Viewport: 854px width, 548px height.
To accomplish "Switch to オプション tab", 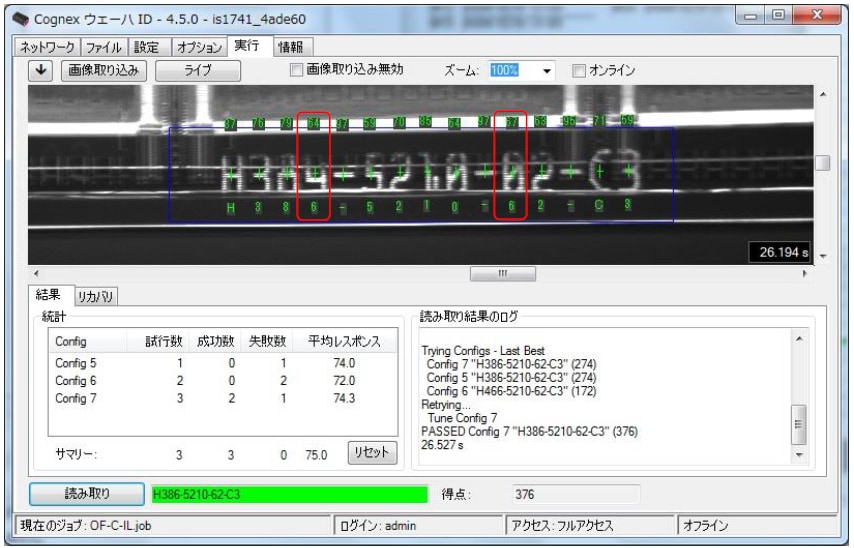I will 199,47.
